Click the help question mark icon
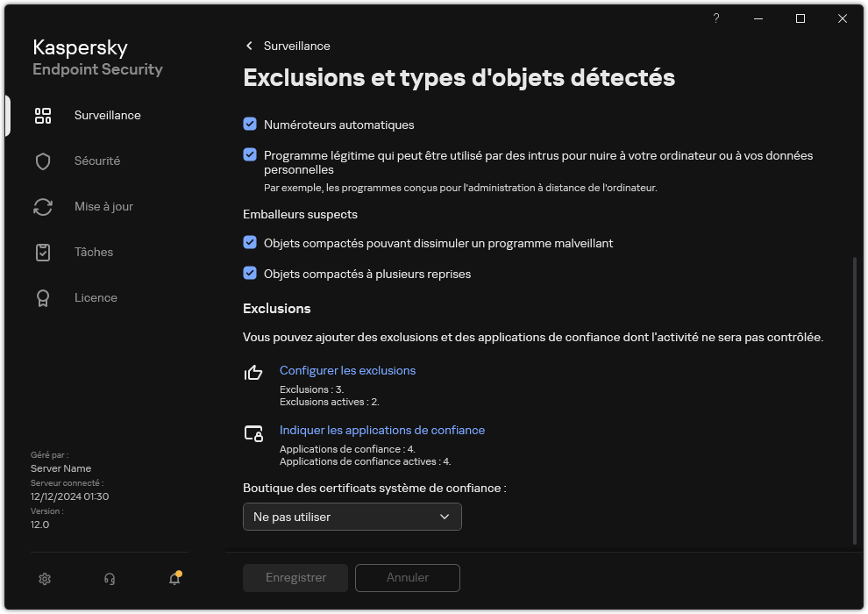The image size is (868, 614). [x=715, y=18]
